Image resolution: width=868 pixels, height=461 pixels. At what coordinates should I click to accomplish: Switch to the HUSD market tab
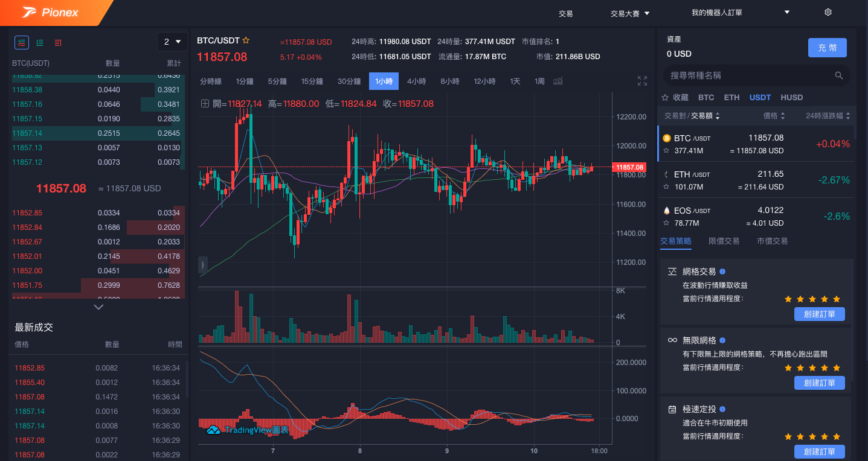pyautogui.click(x=792, y=97)
